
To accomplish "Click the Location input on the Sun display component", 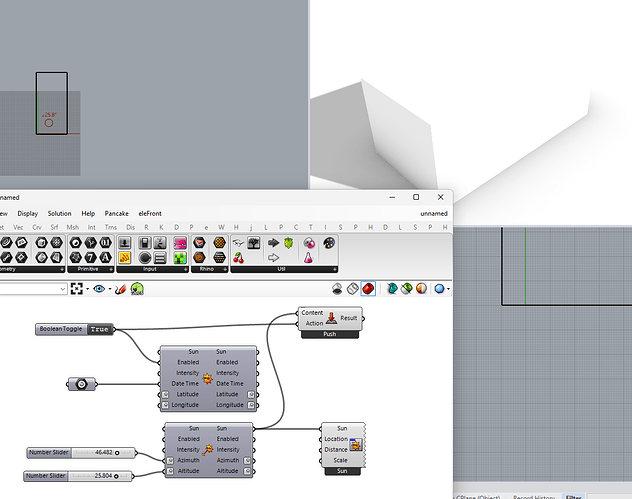I will click(336, 439).
